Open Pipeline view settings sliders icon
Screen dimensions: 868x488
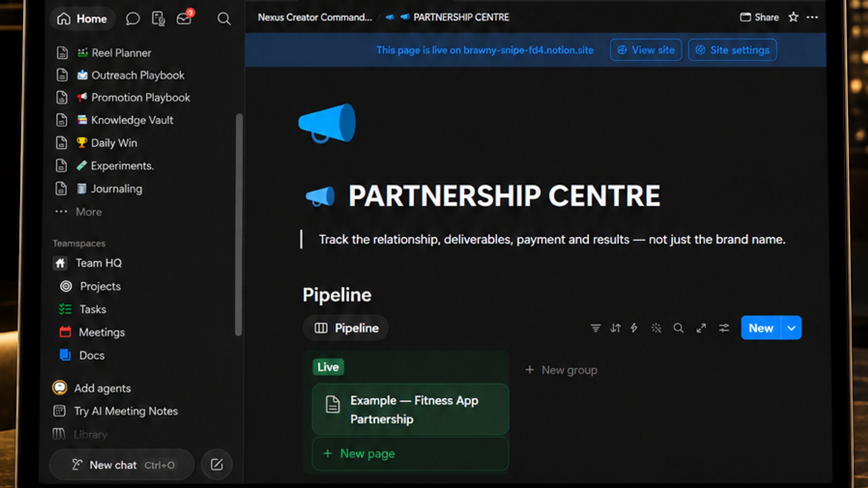(724, 328)
